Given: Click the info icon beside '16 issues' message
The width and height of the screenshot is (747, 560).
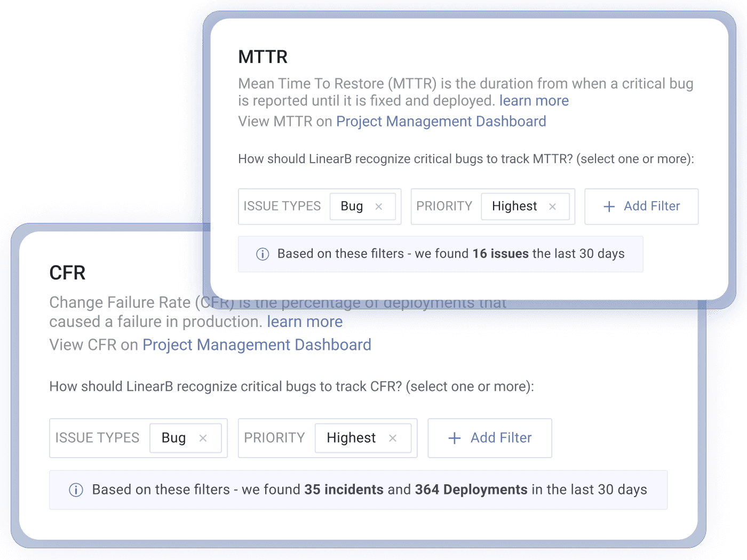Looking at the screenshot, I should [263, 254].
